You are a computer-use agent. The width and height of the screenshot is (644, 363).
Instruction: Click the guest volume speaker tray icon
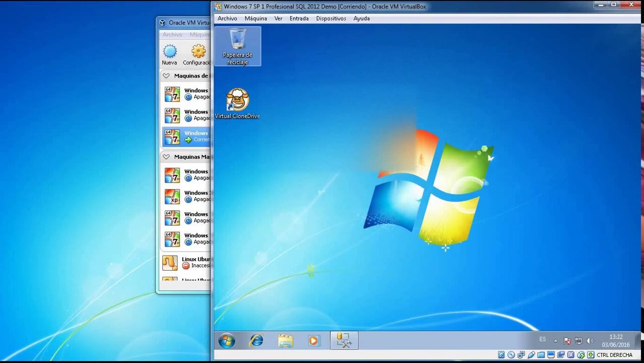(590, 341)
